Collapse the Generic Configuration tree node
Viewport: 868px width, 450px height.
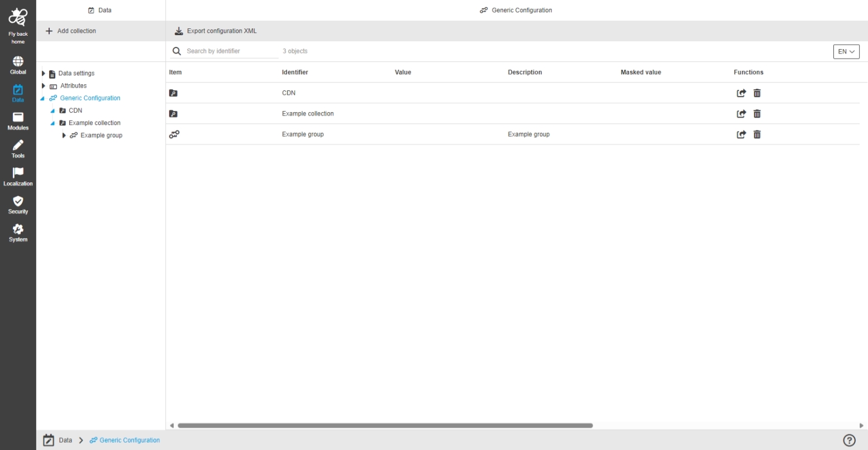[43, 99]
